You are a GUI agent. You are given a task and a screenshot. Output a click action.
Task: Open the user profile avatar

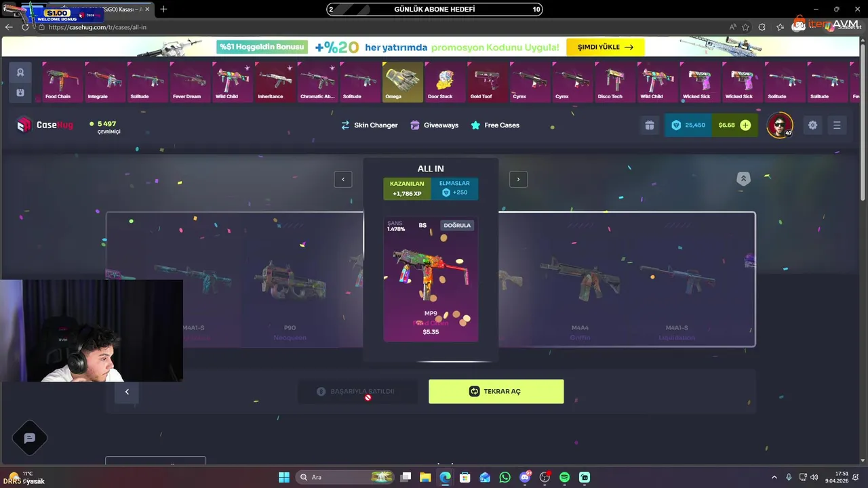pos(779,125)
